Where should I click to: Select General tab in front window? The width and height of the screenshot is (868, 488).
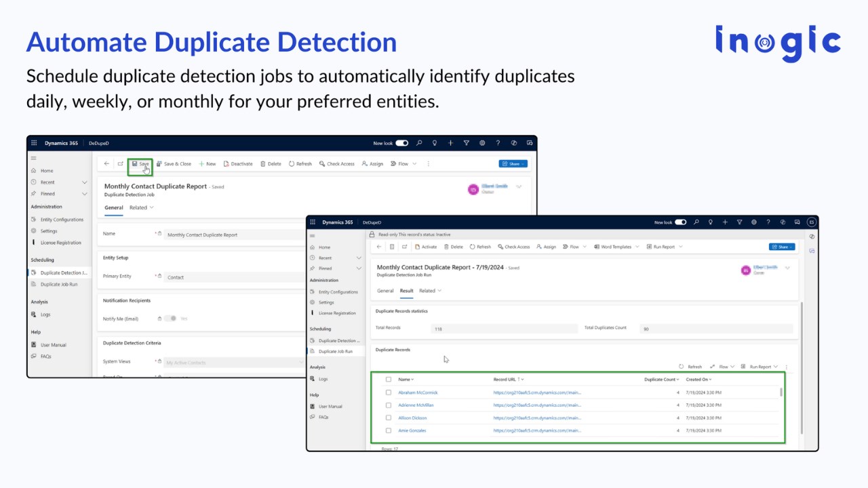[x=385, y=291]
